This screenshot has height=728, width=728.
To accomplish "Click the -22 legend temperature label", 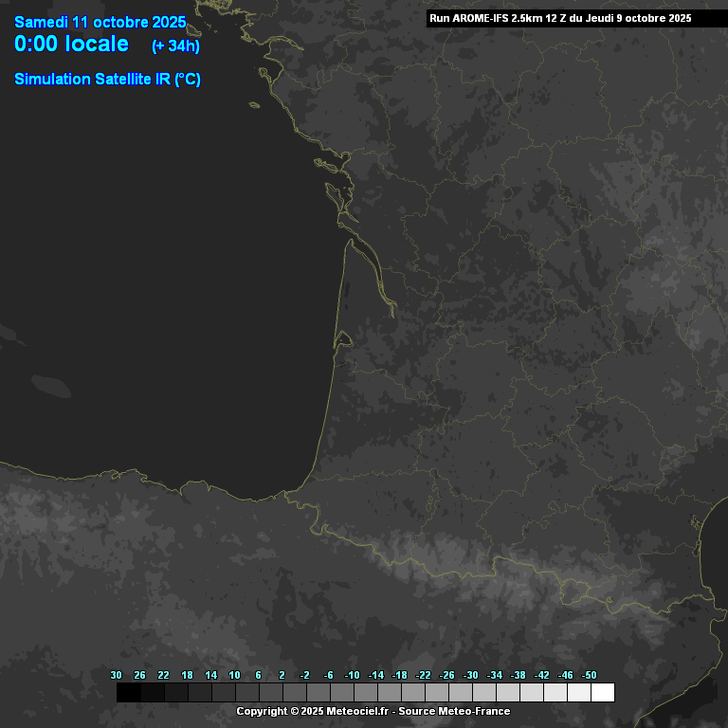I will point(424,675).
